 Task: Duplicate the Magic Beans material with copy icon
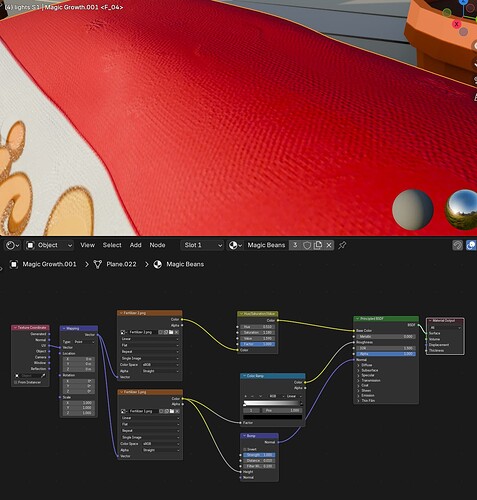click(318, 245)
